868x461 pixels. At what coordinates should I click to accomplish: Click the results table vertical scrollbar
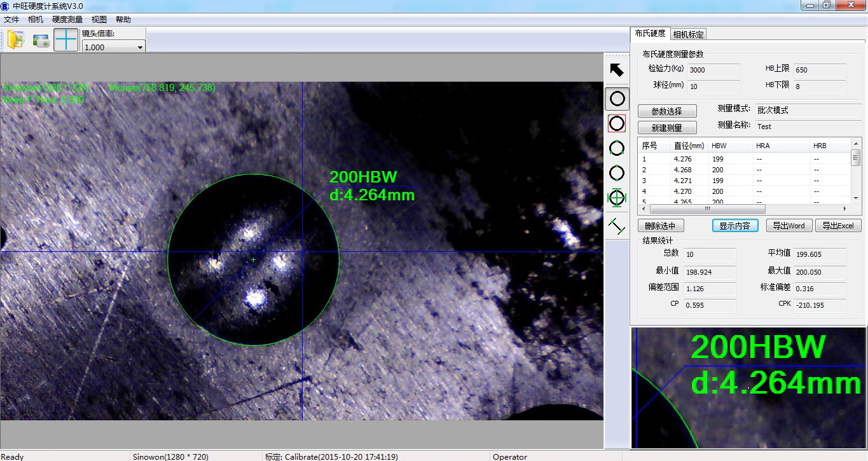pos(855,172)
